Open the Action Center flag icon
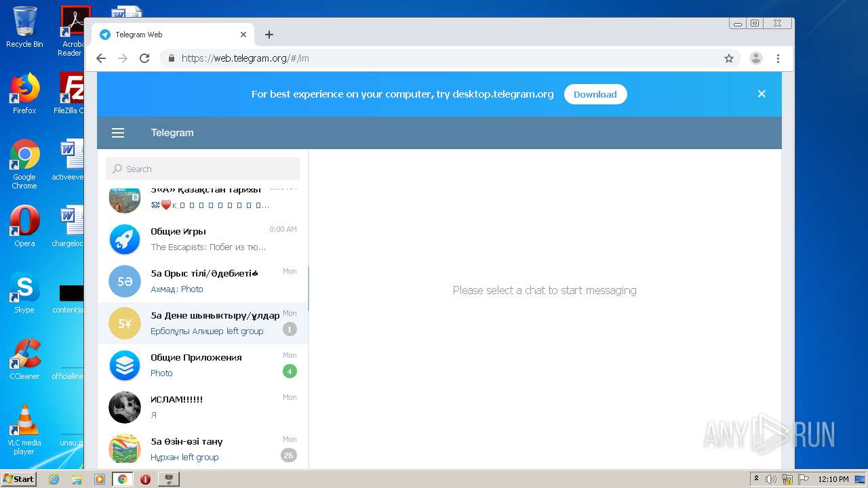868x488 pixels. click(x=804, y=479)
